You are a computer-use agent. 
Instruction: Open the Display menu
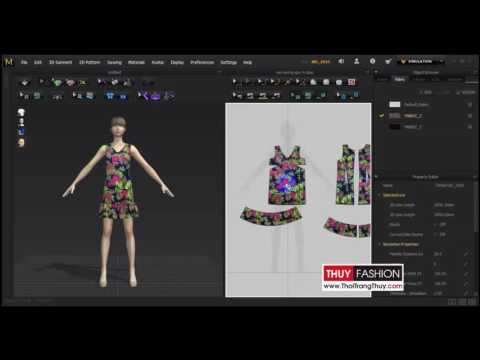177,62
